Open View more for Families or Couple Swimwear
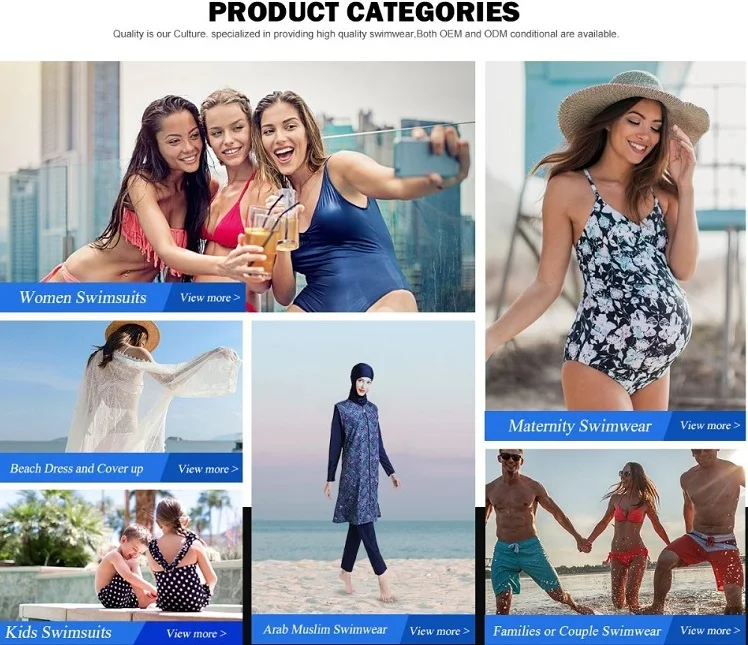Screen dimensions: 748x645 coord(710,631)
